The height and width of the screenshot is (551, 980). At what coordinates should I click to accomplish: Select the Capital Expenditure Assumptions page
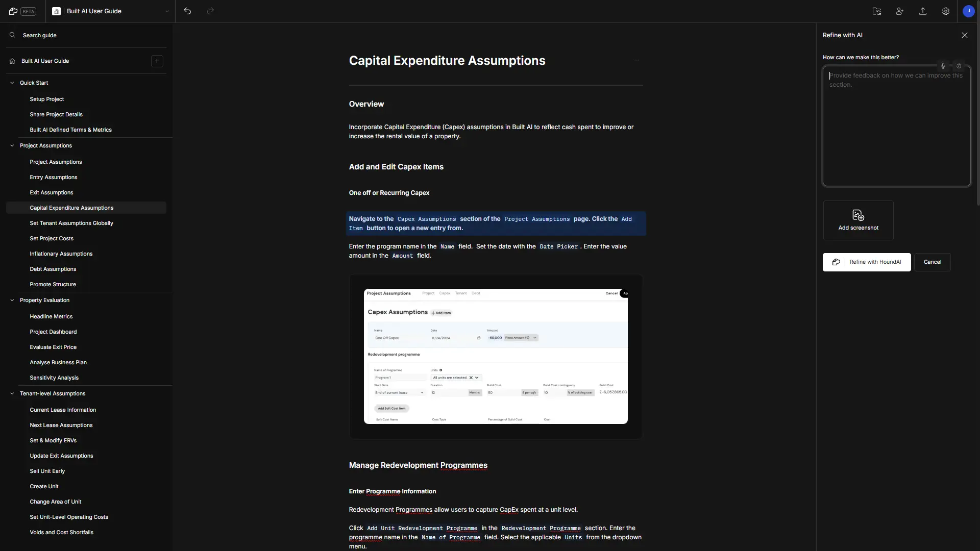[x=71, y=207]
